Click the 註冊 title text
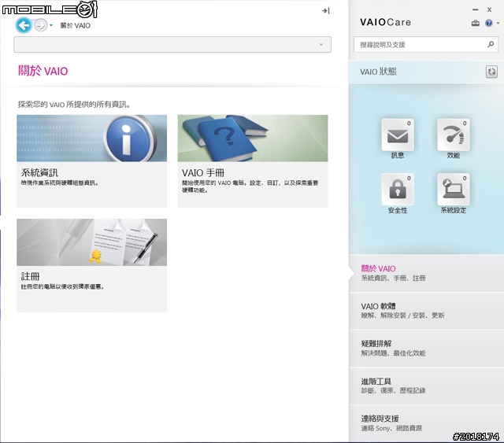504x443 pixels. tap(30, 277)
